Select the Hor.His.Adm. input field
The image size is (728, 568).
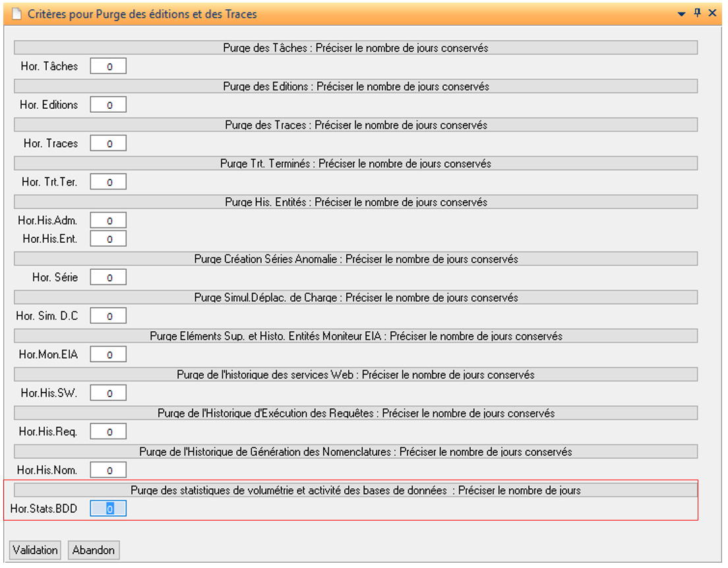(108, 220)
